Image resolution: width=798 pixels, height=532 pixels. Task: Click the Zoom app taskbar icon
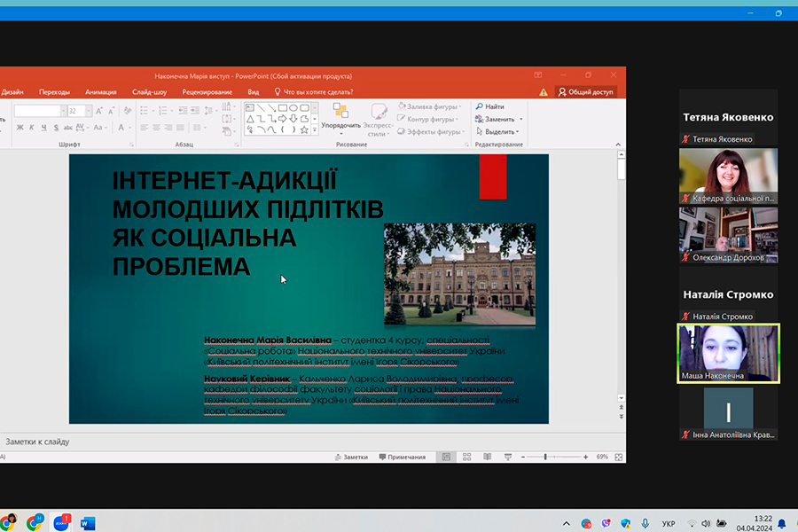tap(61, 522)
